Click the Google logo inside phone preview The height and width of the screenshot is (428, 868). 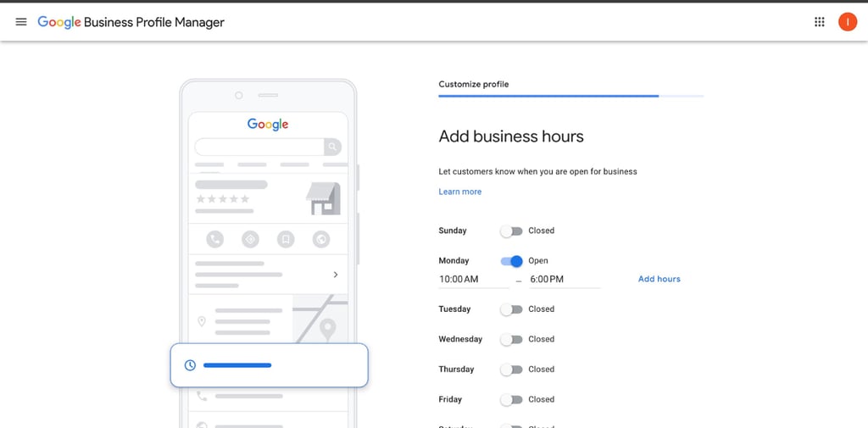pos(268,125)
